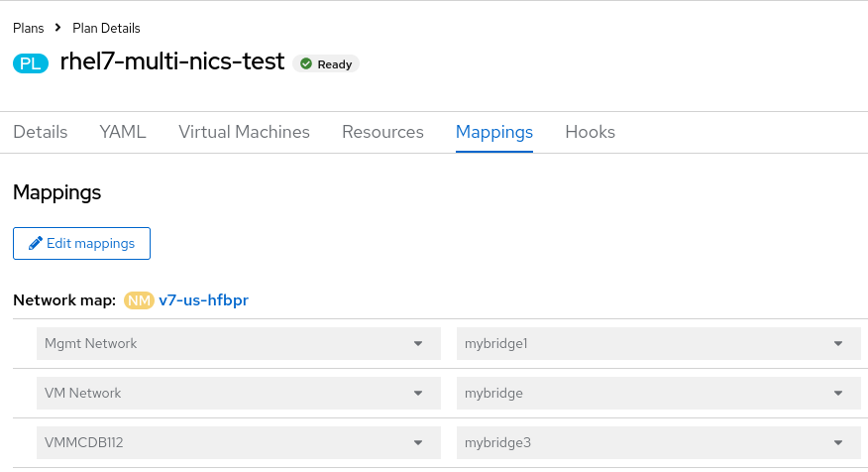Open the VMMCDB112 source dropdown

pyautogui.click(x=238, y=442)
